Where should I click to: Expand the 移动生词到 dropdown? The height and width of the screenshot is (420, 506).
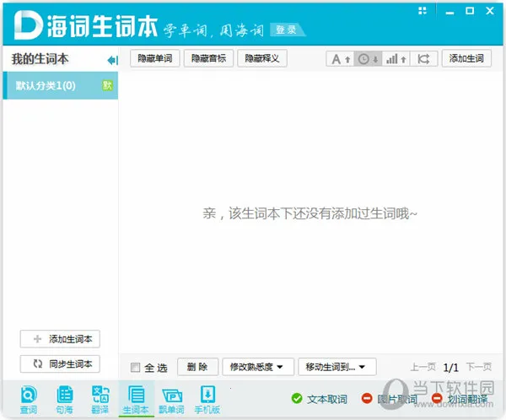[x=336, y=367]
